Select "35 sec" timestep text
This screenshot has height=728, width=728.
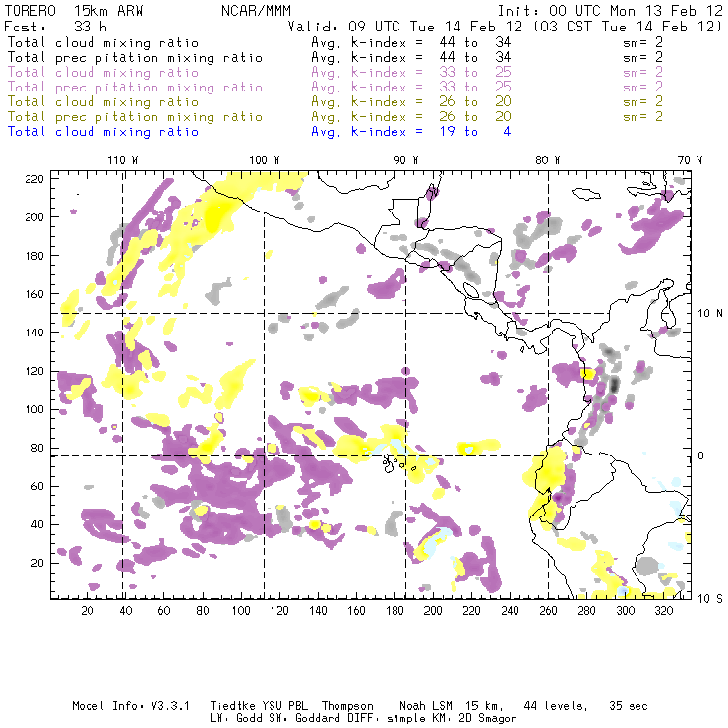629,706
